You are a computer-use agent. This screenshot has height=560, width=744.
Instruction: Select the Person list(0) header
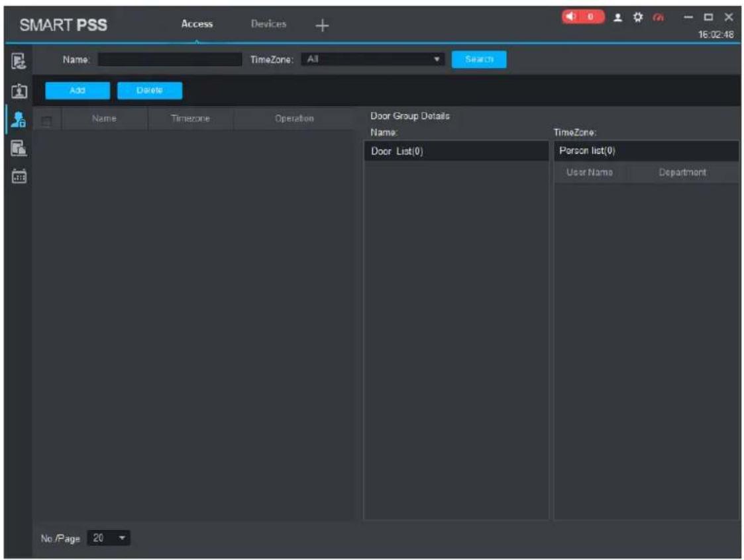646,151
